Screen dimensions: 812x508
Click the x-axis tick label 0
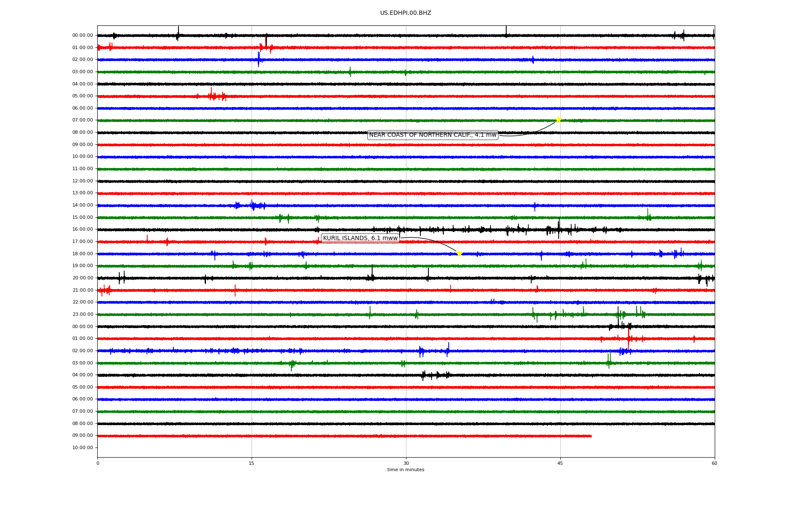pos(98,463)
